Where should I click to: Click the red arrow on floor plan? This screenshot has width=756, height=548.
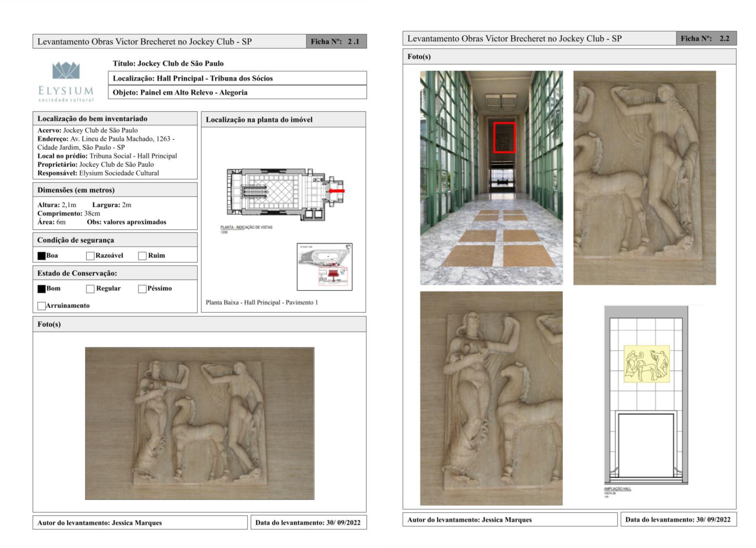point(337,191)
